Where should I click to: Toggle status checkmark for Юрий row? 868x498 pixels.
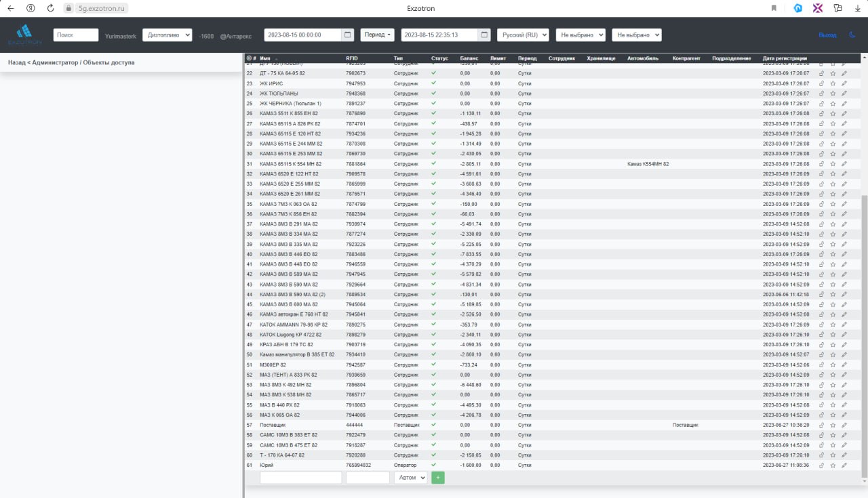(x=433, y=465)
